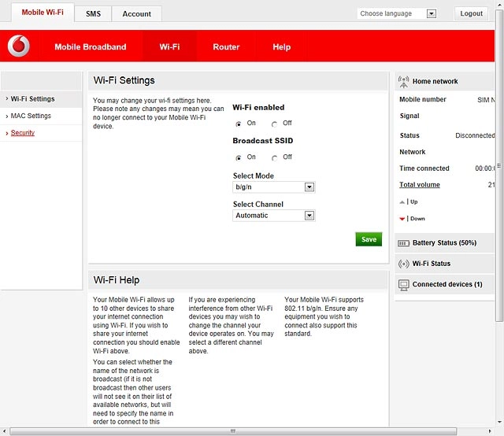This screenshot has height=436, width=504.
Task: Open the Help menu
Action: pyautogui.click(x=282, y=47)
